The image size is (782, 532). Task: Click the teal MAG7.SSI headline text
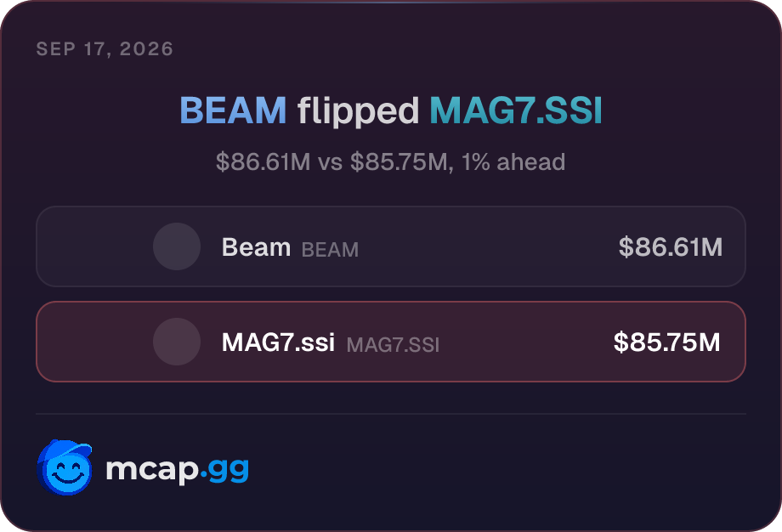point(516,110)
